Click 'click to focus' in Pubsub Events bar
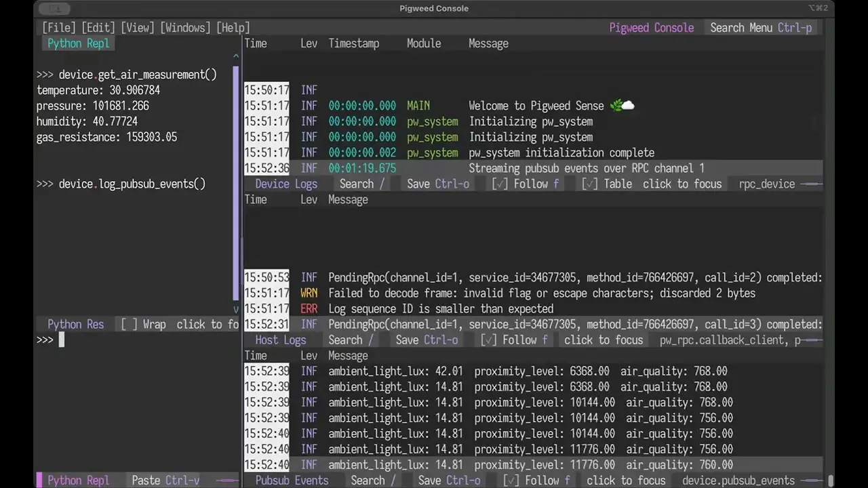868x488 pixels. 626,481
